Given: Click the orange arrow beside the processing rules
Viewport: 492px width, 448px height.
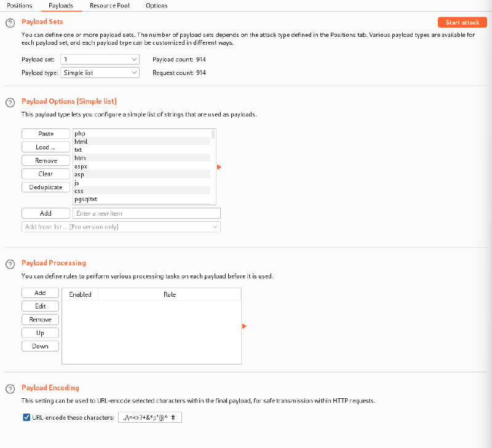Looking at the screenshot, I should 244,326.
